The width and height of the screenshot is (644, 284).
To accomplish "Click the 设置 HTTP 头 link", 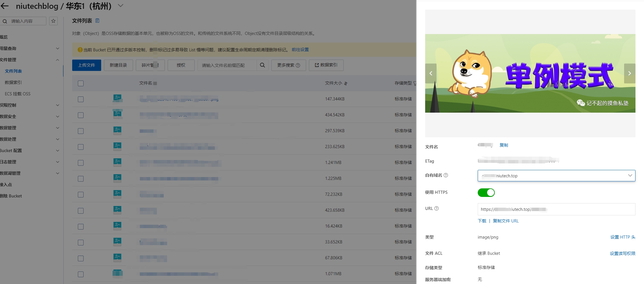I will [x=623, y=237].
